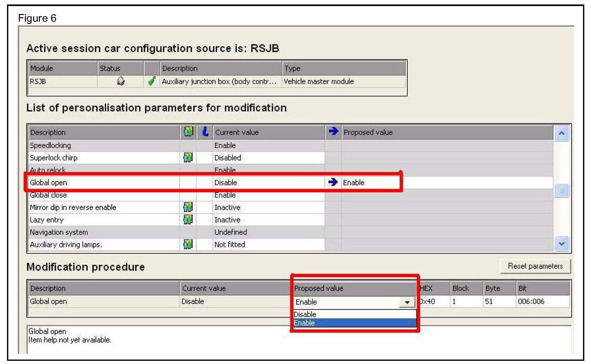
Task: Click the RSJB status icon in the module table
Action: pos(120,81)
